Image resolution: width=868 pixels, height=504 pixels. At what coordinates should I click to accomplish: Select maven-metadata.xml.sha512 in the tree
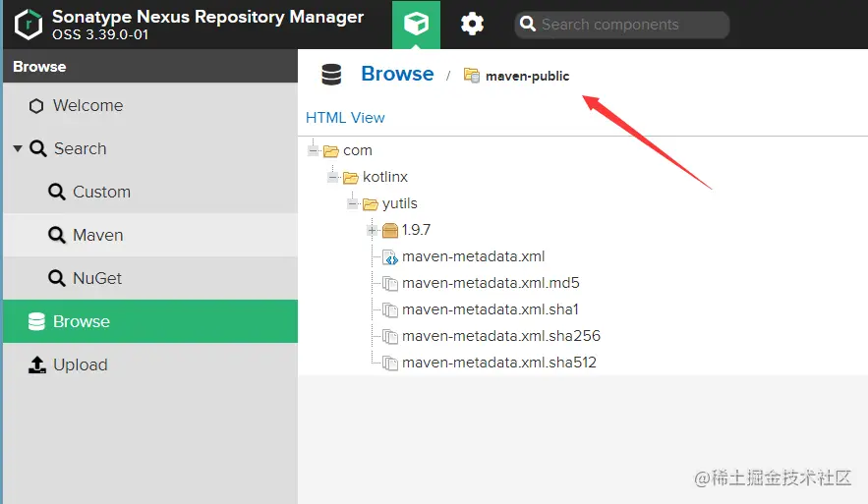[x=499, y=363]
